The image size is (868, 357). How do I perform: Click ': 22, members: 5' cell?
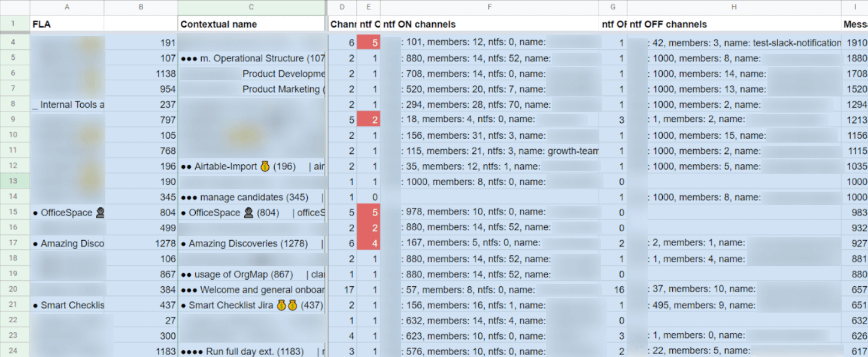coord(734,352)
